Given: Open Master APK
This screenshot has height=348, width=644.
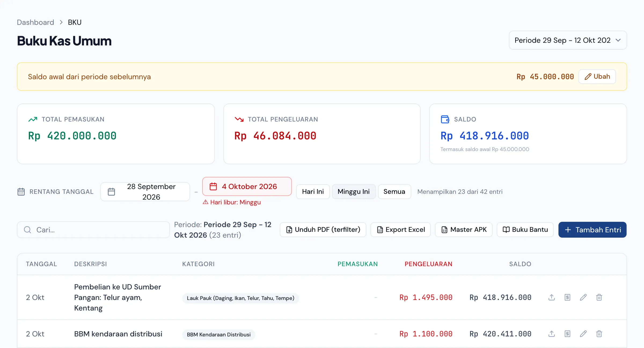Looking at the screenshot, I should point(464,230).
